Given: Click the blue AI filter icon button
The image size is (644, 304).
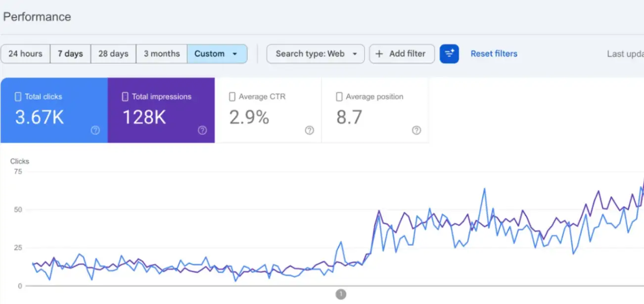Looking at the screenshot, I should coord(449,54).
